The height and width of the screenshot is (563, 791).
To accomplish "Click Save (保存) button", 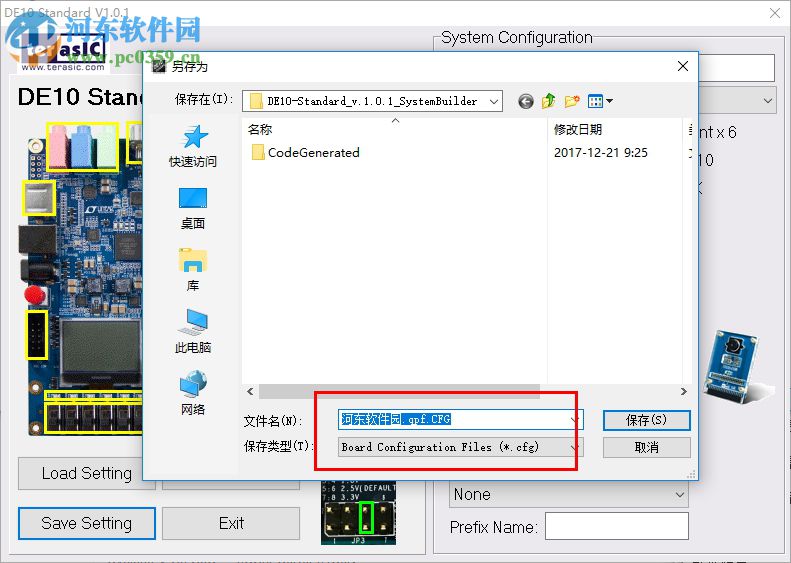I will [x=646, y=420].
